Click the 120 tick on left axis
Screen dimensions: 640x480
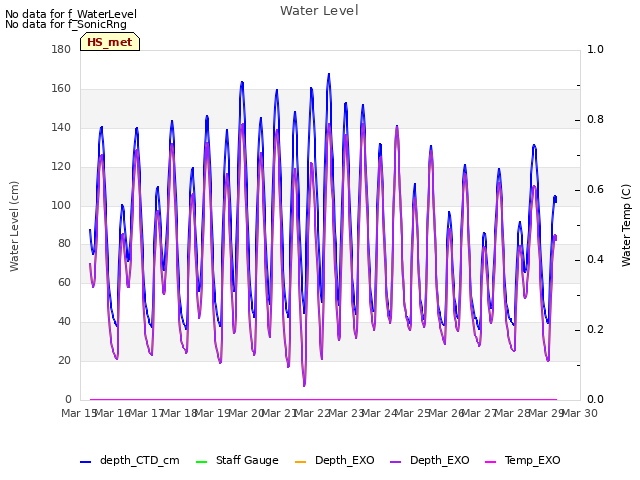(61, 166)
